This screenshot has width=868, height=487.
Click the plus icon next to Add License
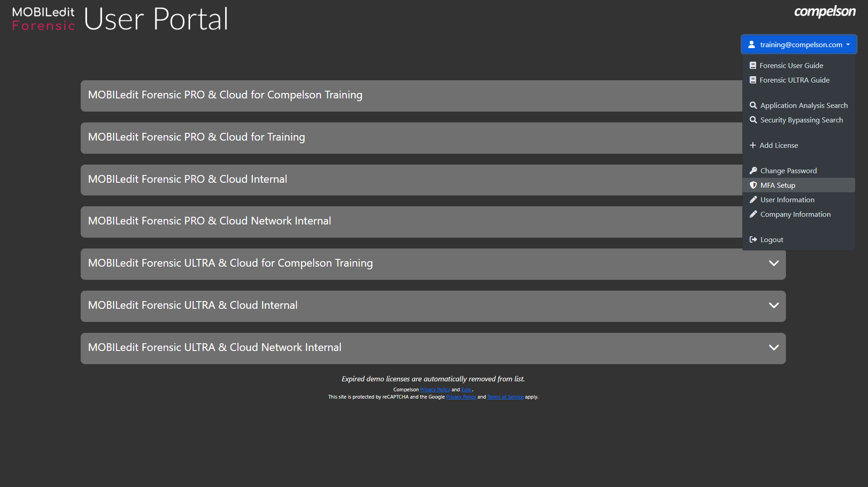753,146
